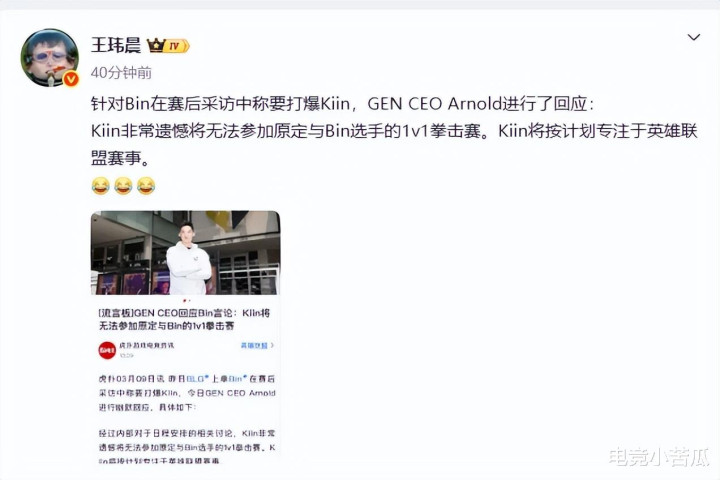Open 王玮晨's profile avatar picture
The image size is (720, 480).
[x=50, y=57]
